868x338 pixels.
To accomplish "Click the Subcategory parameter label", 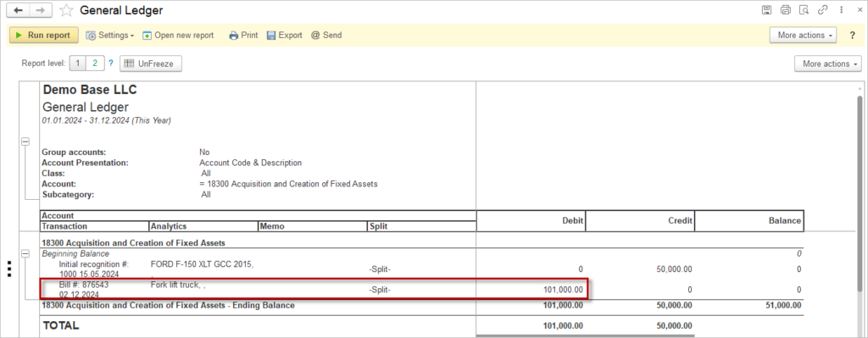I will 69,195.
